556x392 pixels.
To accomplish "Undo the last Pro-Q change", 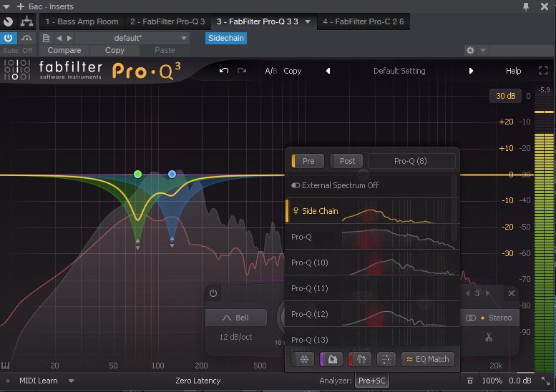I will (x=224, y=71).
